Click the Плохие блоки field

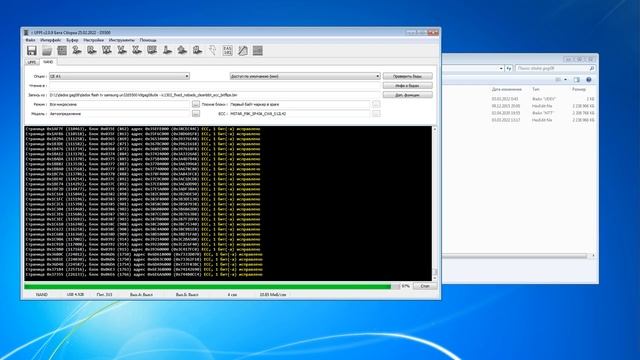click(x=300, y=104)
